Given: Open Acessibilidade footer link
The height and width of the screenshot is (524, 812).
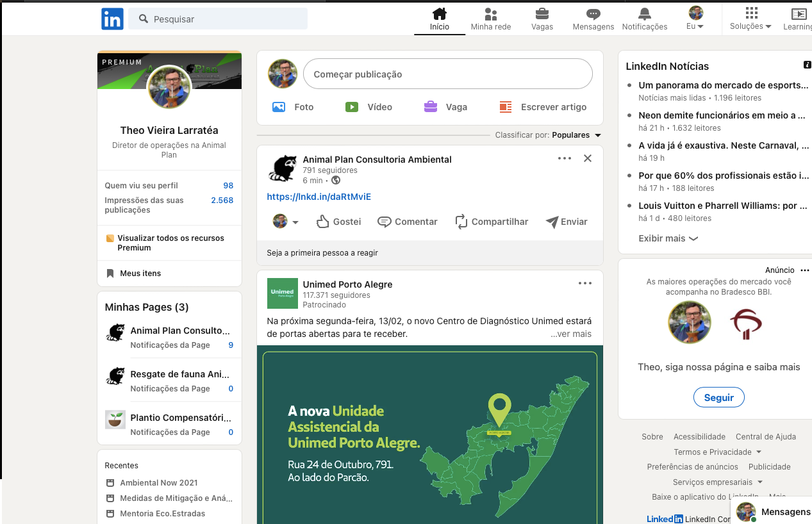Looking at the screenshot, I should point(699,437).
